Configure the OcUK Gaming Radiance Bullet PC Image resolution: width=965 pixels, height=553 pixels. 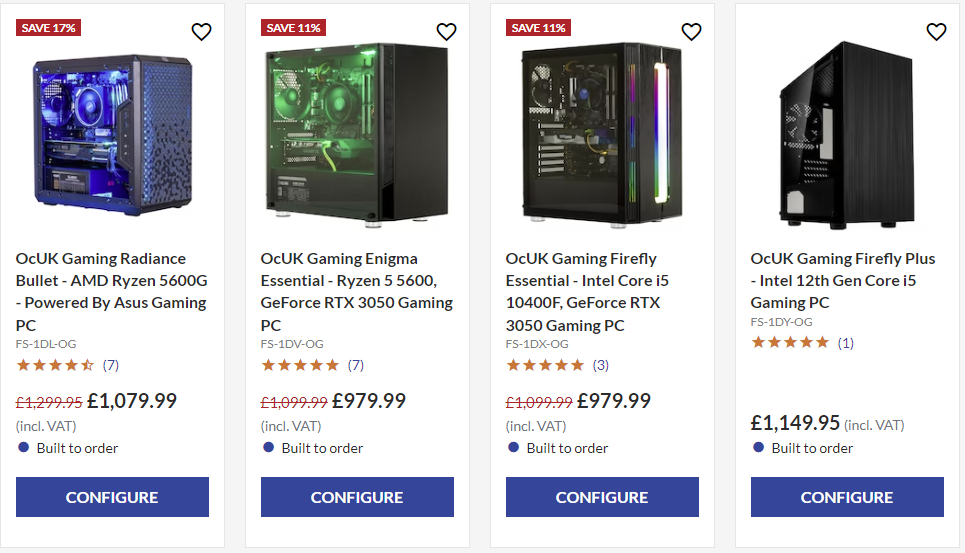[x=112, y=497]
